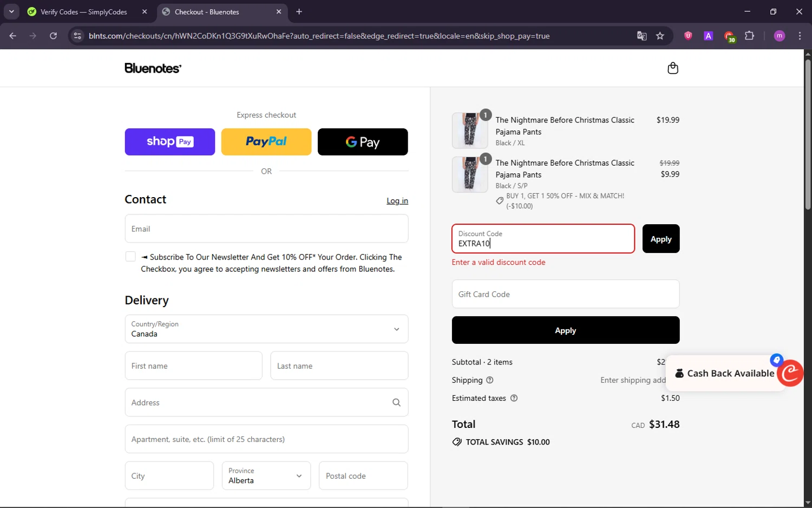
Task: Click the Gift Card Code field
Action: click(x=566, y=294)
